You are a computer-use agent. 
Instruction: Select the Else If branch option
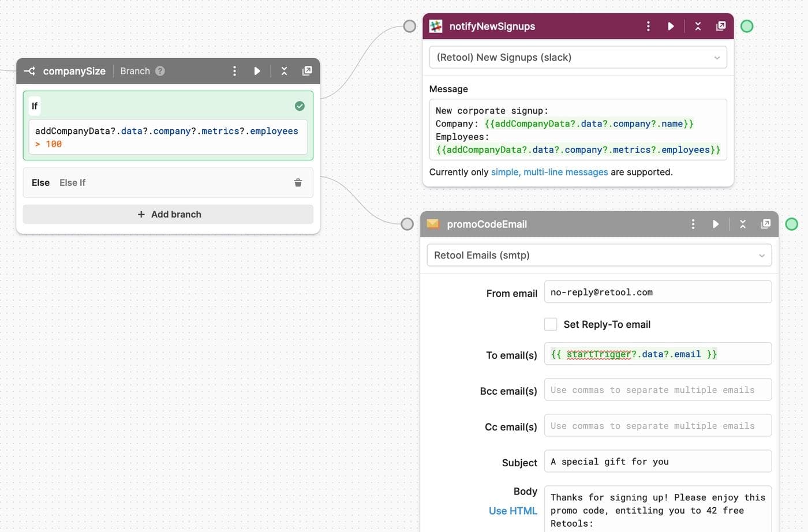coord(72,182)
